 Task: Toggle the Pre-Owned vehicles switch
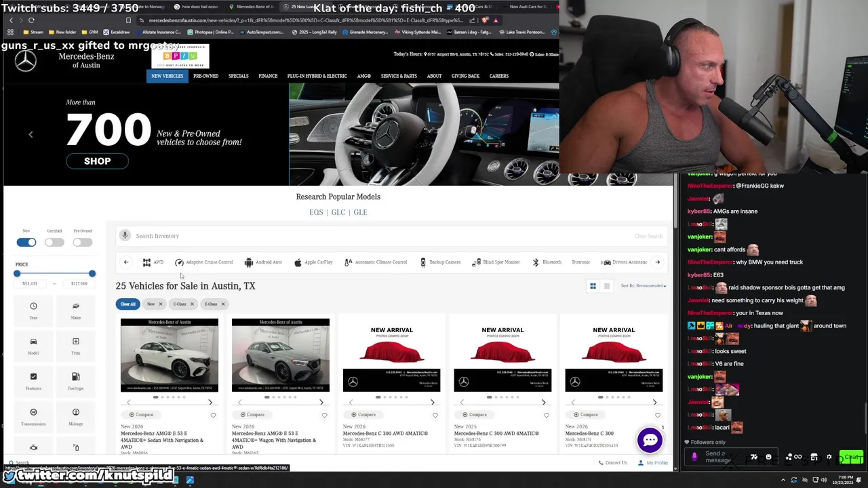click(83, 242)
